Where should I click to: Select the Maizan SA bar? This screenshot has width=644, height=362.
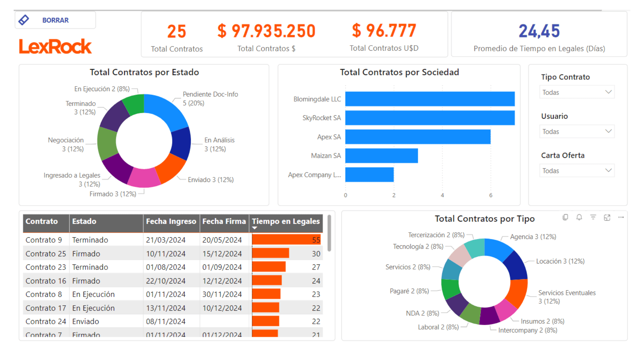coord(381,156)
